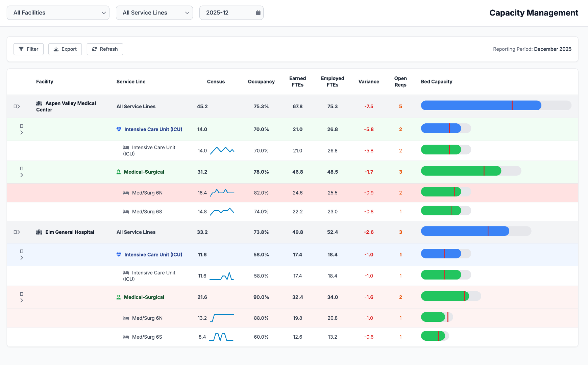
Task: Open the All Service Lines dropdown
Action: 154,13
